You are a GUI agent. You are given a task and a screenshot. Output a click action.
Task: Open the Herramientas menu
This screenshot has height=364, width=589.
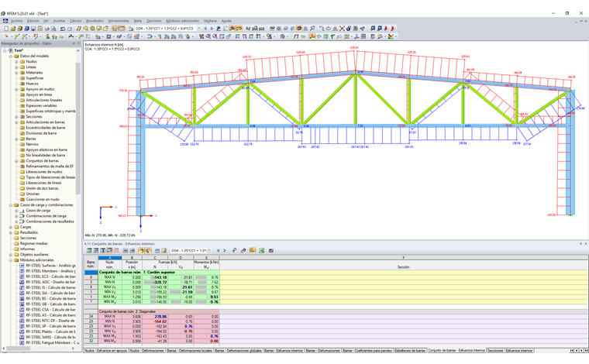pyautogui.click(x=119, y=21)
